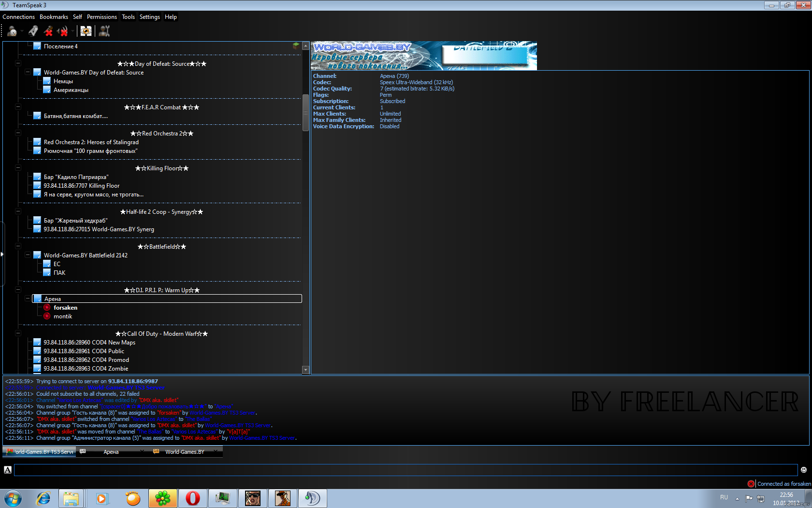Image resolution: width=812 pixels, height=508 pixels.
Task: Open the Self menu
Action: tap(77, 17)
